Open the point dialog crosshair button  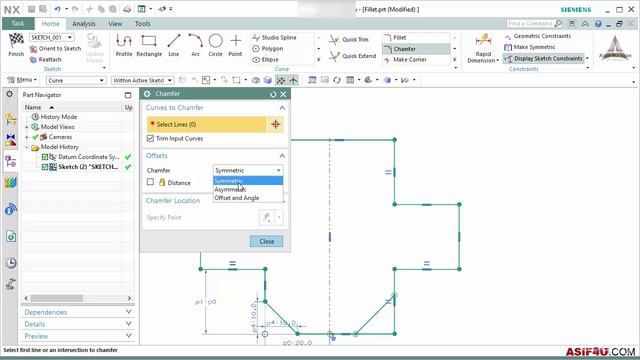pos(275,124)
